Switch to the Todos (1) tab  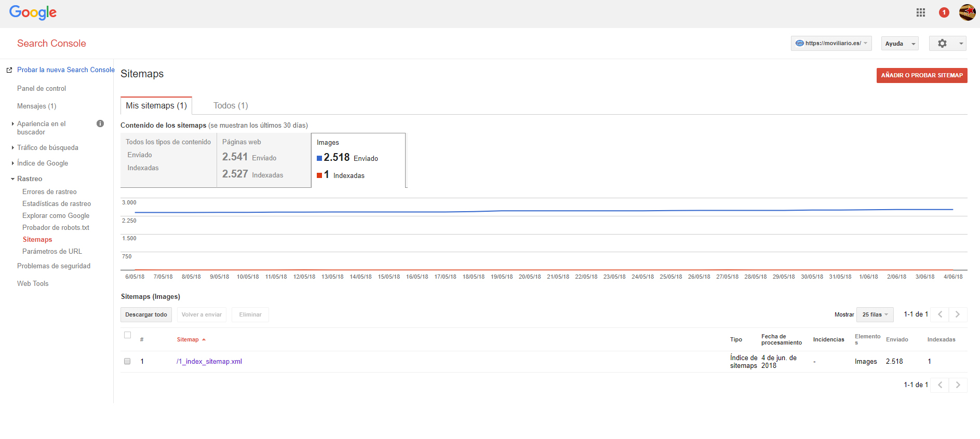click(x=231, y=106)
